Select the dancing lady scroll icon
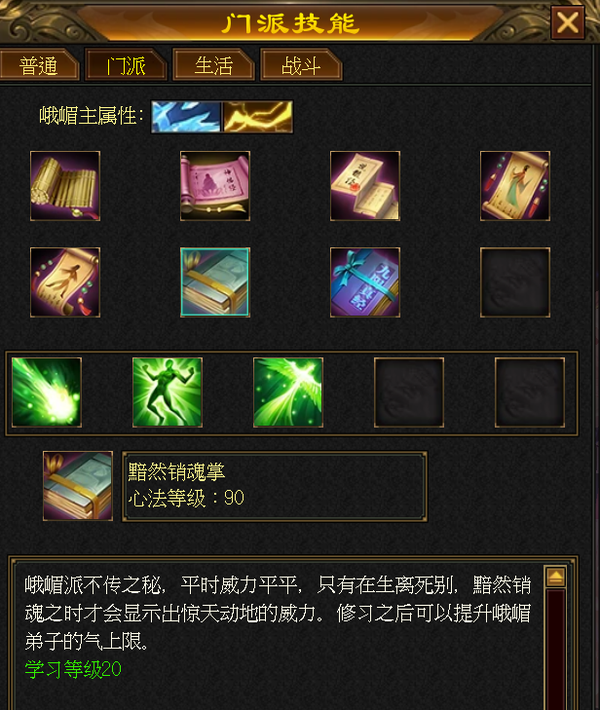The image size is (600, 710). pyautogui.click(x=515, y=186)
